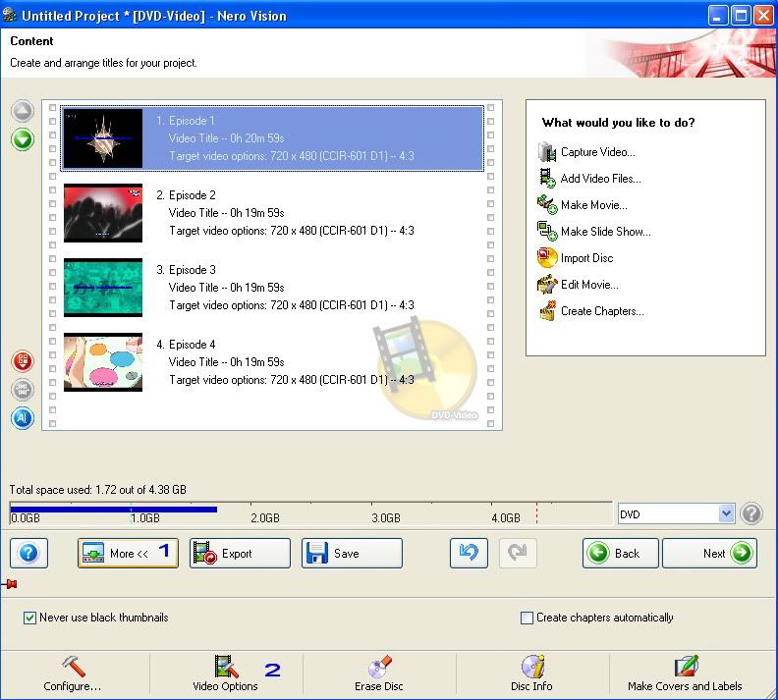Click the red delete title icon
This screenshot has height=700, width=778.
tap(23, 360)
